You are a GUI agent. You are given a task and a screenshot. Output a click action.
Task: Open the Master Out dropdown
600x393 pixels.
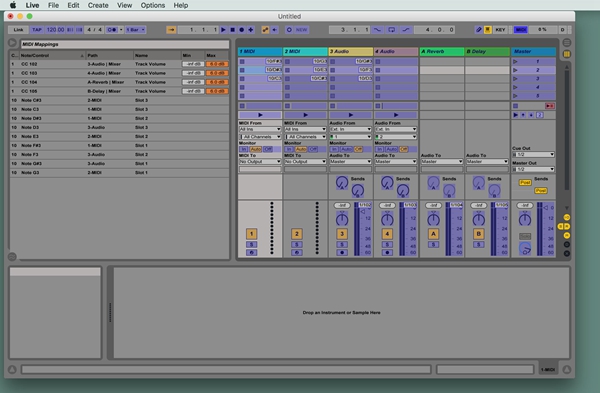tap(533, 169)
